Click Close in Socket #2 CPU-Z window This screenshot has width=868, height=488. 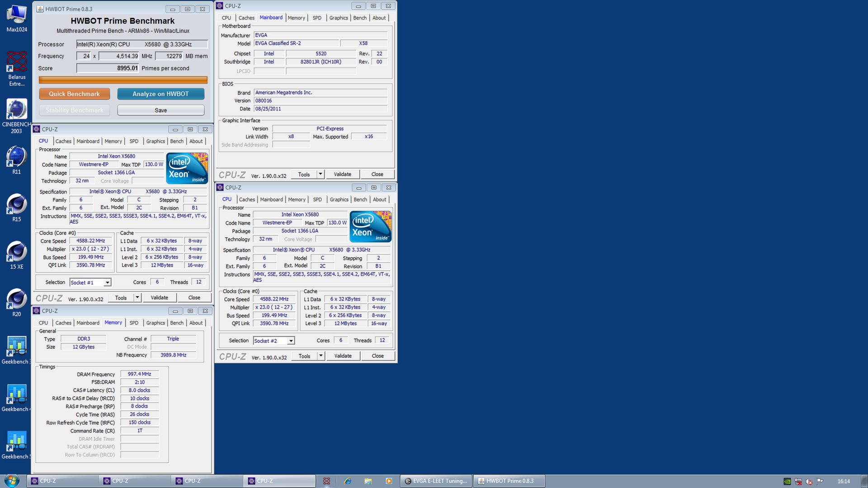377,356
